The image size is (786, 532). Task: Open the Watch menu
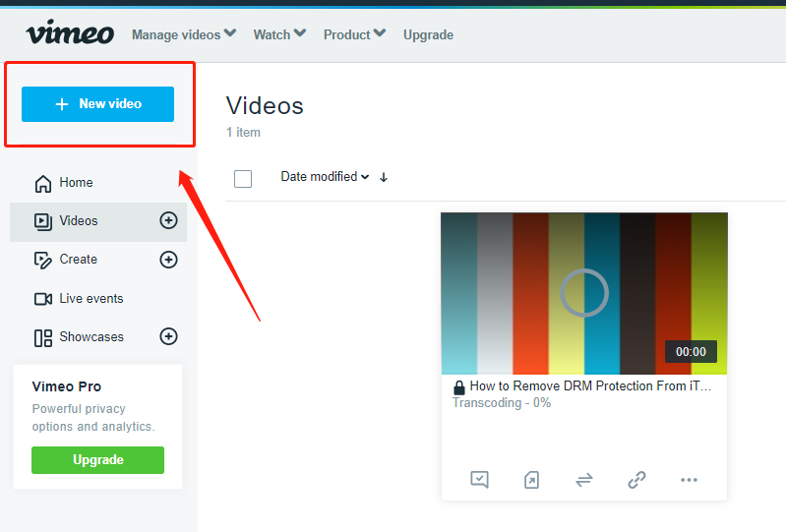(x=279, y=34)
